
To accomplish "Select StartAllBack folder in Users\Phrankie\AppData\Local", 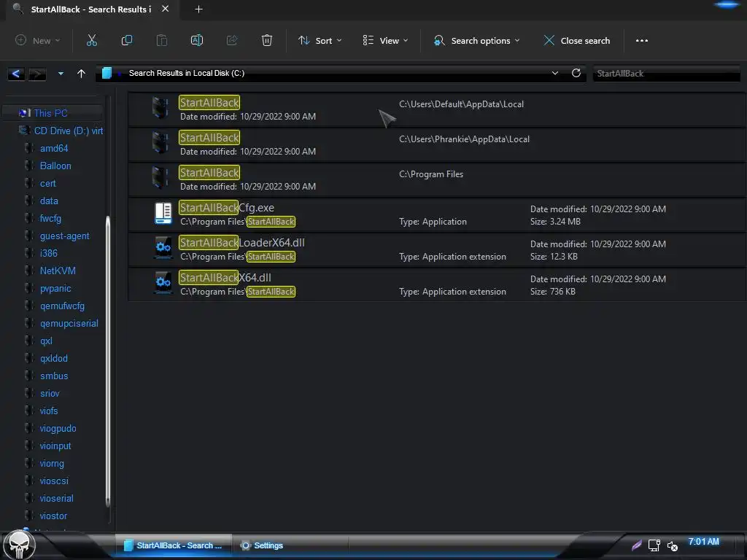I will tap(436, 144).
